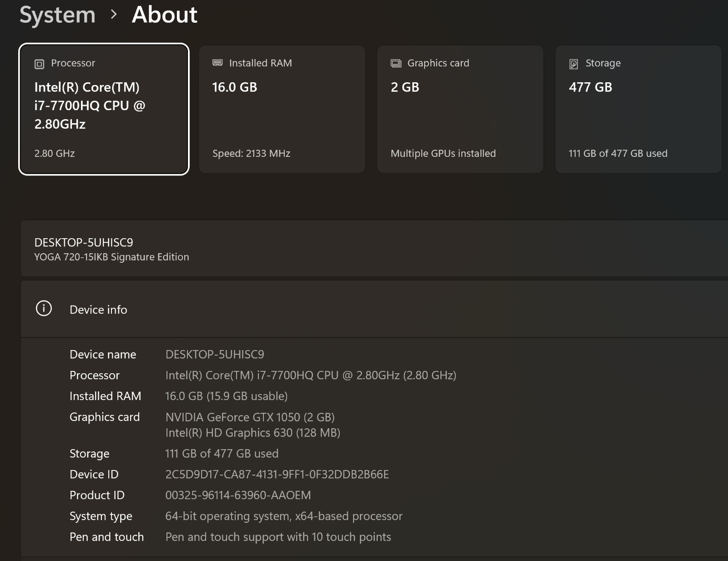This screenshot has width=728, height=561.
Task: Click YOGA 720-15IKB Signature Edition model text
Action: tap(111, 257)
